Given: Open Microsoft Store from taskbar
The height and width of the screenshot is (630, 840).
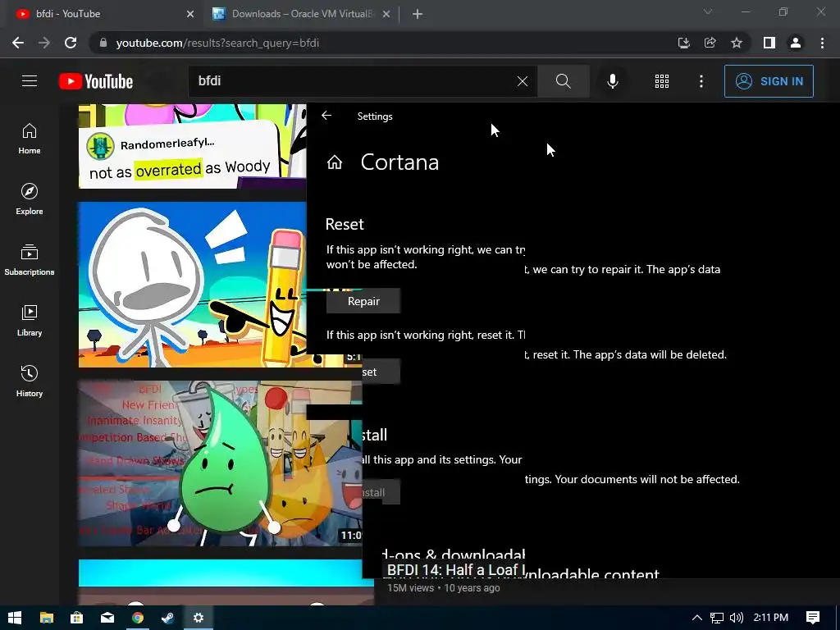Looking at the screenshot, I should click(x=76, y=618).
